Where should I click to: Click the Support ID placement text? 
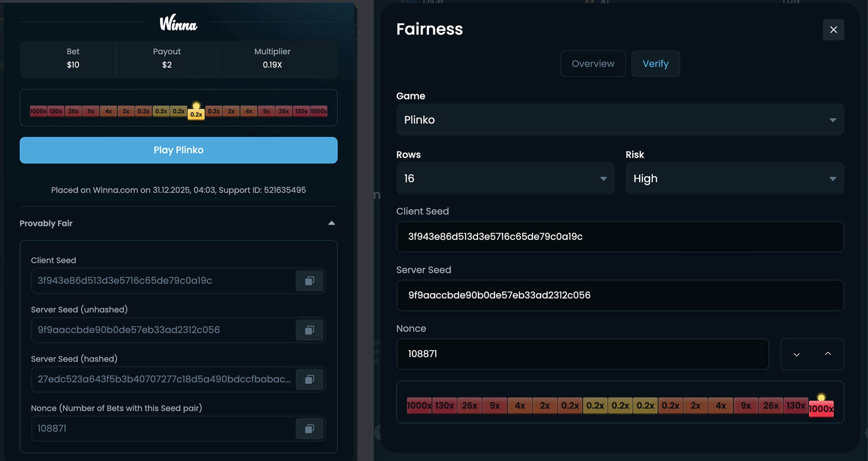point(179,190)
